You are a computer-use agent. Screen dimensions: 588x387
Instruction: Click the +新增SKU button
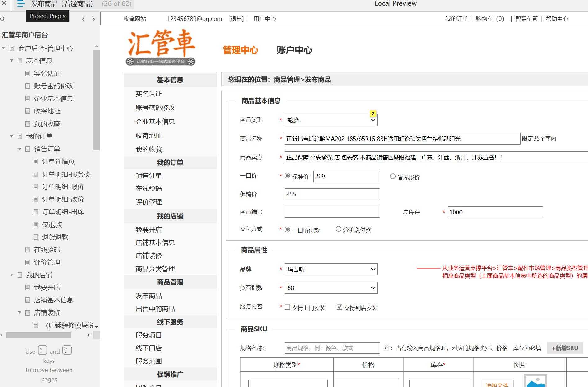pyautogui.click(x=565, y=348)
